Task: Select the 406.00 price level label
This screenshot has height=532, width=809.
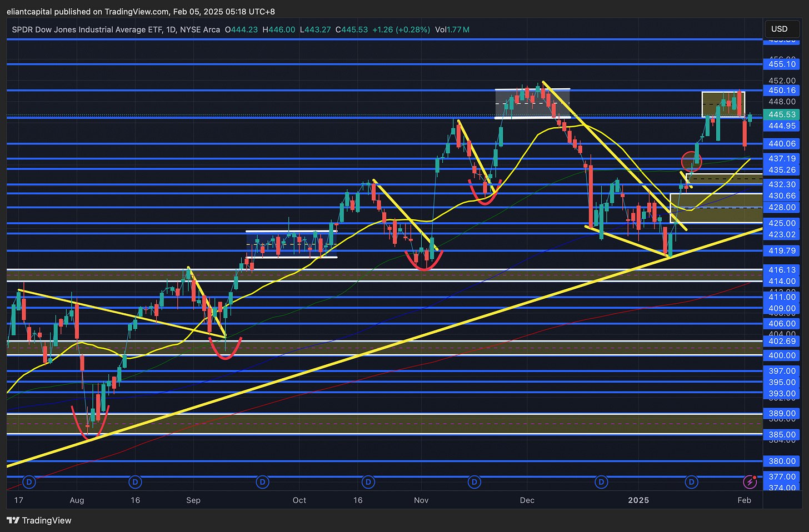Action: click(x=782, y=324)
